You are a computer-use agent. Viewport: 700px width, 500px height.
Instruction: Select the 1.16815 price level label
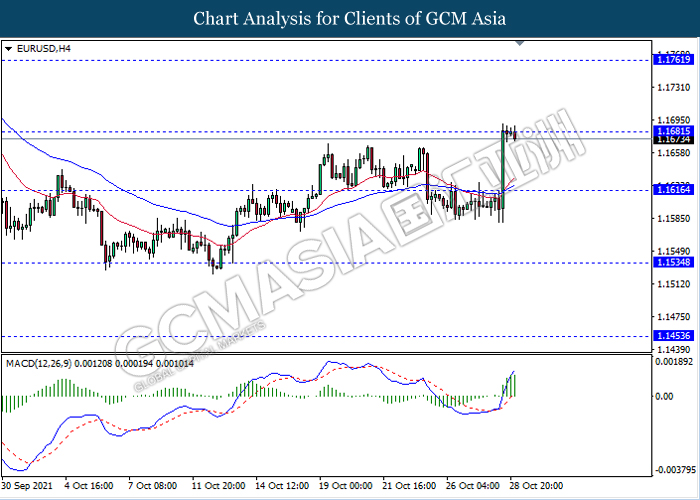(673, 131)
